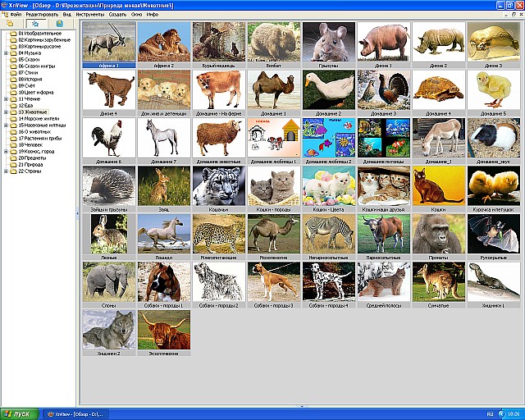Select the Африка 2 lions thumbnail
The height and width of the screenshot is (420, 525).
pyautogui.click(x=164, y=42)
